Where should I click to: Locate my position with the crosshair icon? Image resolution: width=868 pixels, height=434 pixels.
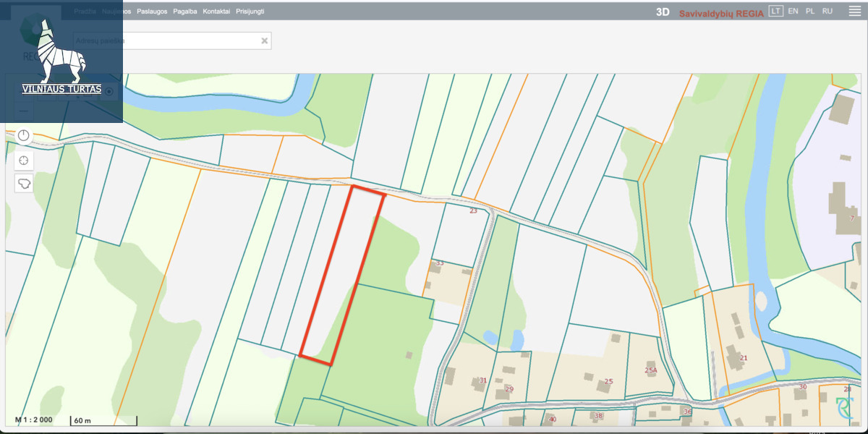24,160
